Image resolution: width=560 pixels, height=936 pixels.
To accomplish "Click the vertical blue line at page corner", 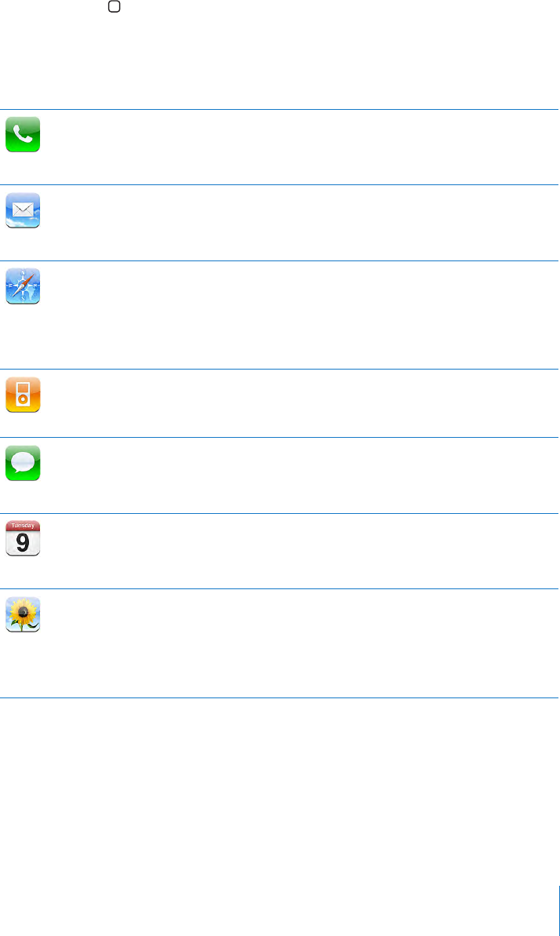I will (559, 910).
